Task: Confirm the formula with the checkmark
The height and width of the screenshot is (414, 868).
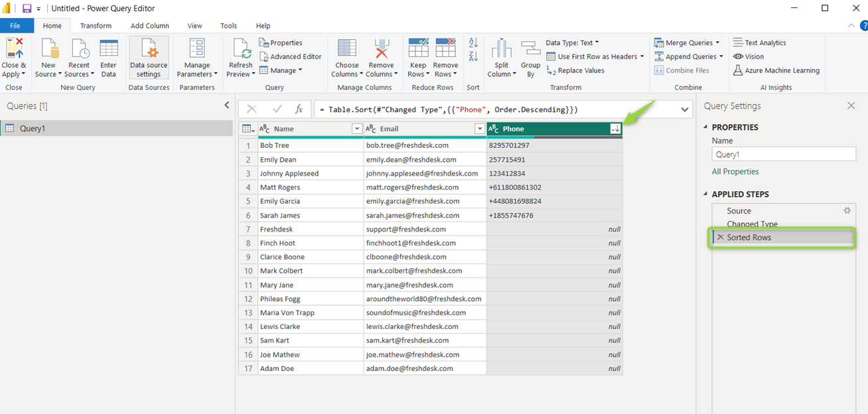Action: coord(277,109)
